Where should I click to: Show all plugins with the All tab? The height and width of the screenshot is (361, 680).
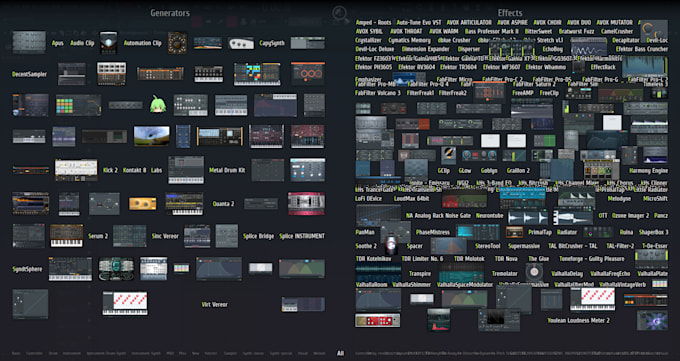(x=340, y=353)
